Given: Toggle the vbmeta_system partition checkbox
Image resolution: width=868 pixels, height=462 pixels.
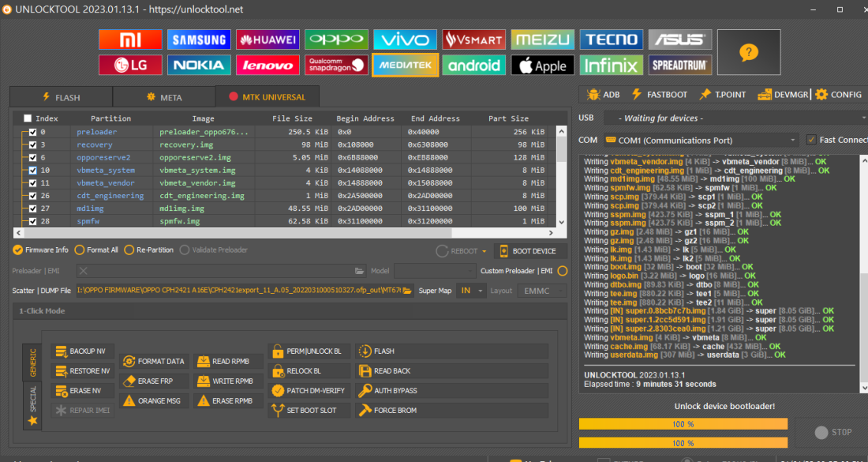Looking at the screenshot, I should (32, 170).
